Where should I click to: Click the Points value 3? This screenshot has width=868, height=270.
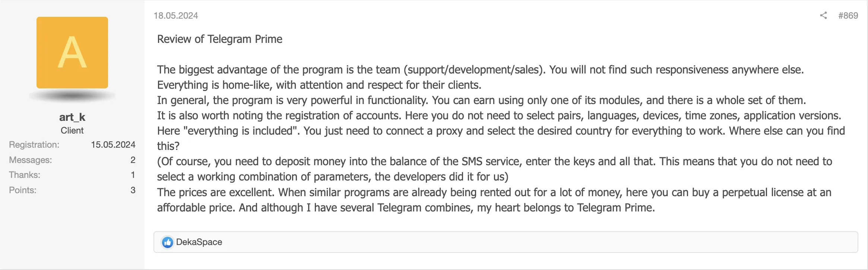click(x=132, y=190)
